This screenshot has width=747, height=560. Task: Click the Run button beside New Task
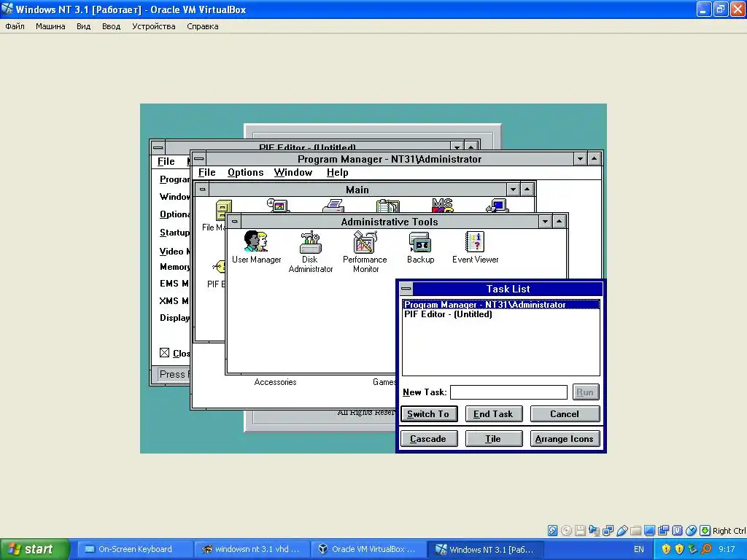pos(586,392)
